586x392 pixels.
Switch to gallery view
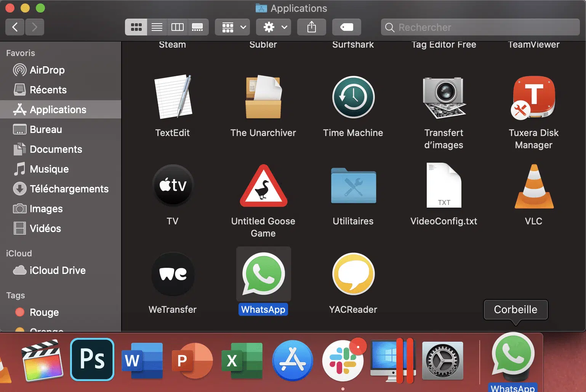point(198,27)
